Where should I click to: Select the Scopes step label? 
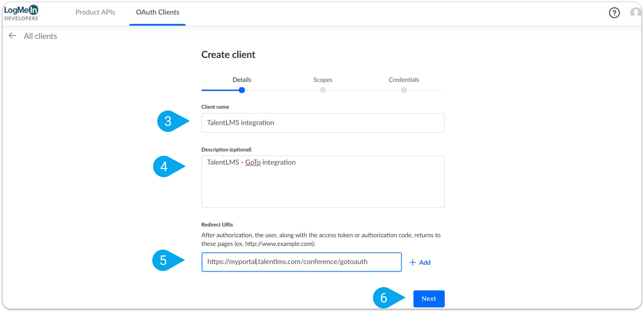323,80
